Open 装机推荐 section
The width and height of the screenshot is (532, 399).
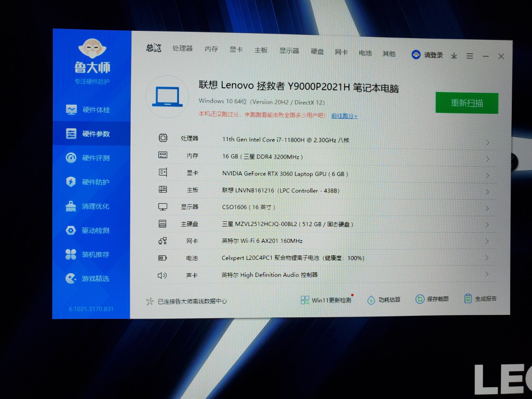88,254
